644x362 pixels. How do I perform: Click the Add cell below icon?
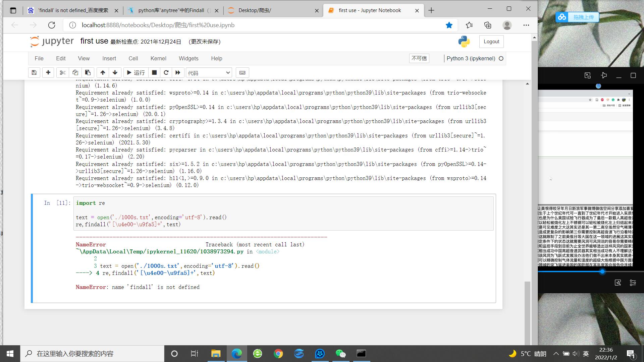pos(48,72)
